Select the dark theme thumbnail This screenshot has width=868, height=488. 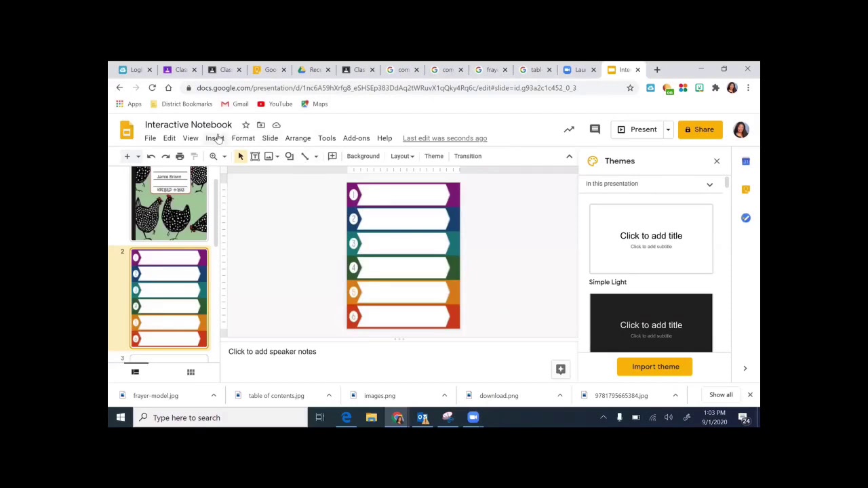point(651,323)
